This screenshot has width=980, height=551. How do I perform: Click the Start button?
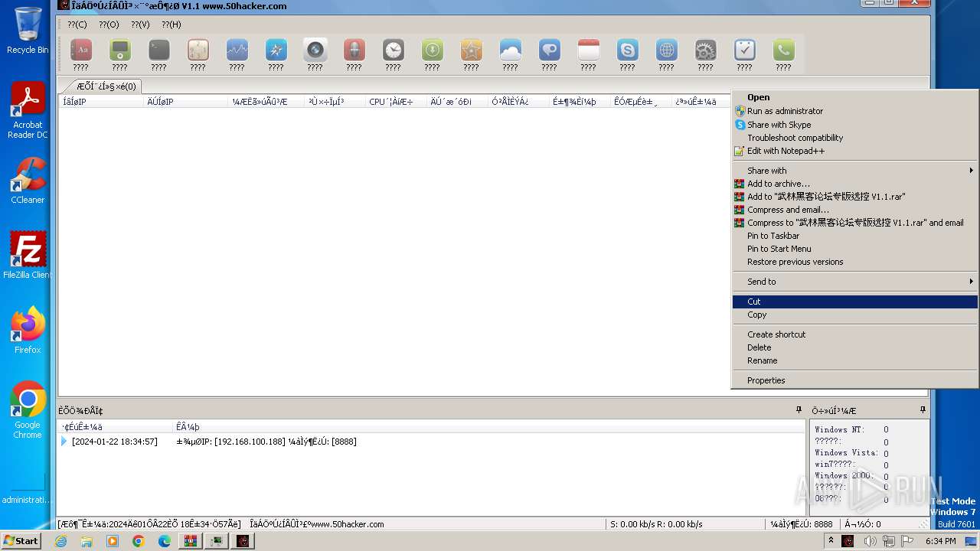pyautogui.click(x=21, y=540)
